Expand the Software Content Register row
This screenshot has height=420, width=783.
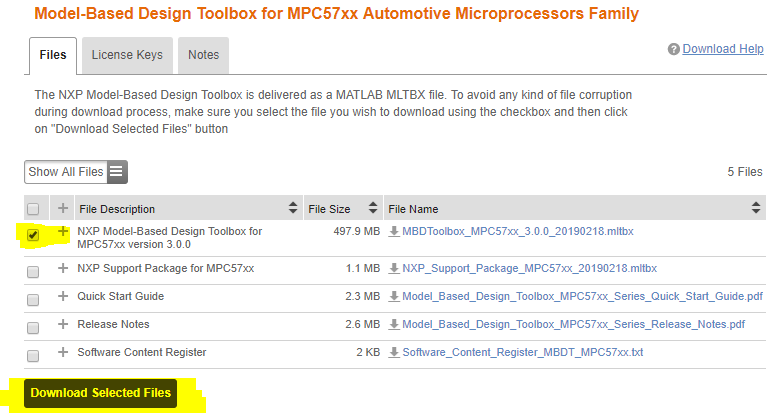64,353
